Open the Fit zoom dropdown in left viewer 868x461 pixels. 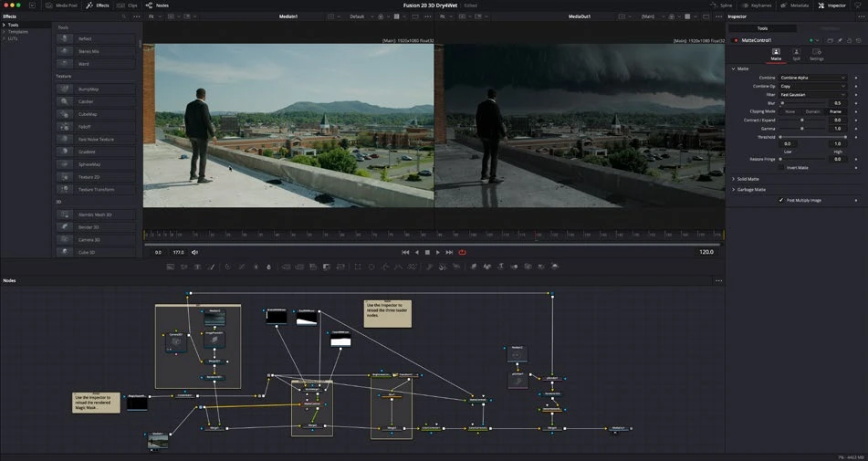154,16
